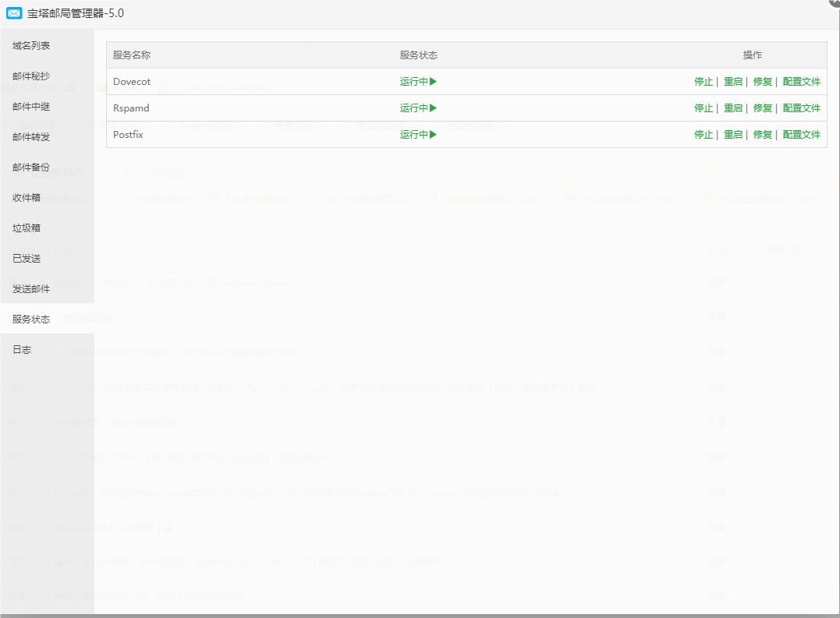This screenshot has width=840, height=618.
Task: View 已发送 sent mail
Action: [27, 259]
